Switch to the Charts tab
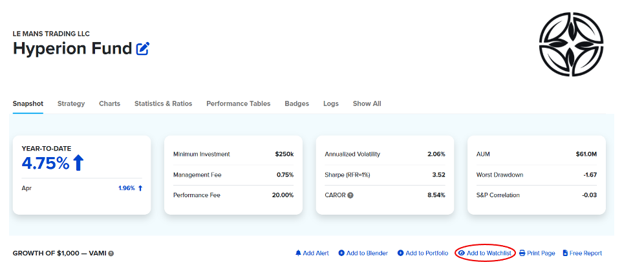This screenshot has height=269, width=644. coord(110,103)
